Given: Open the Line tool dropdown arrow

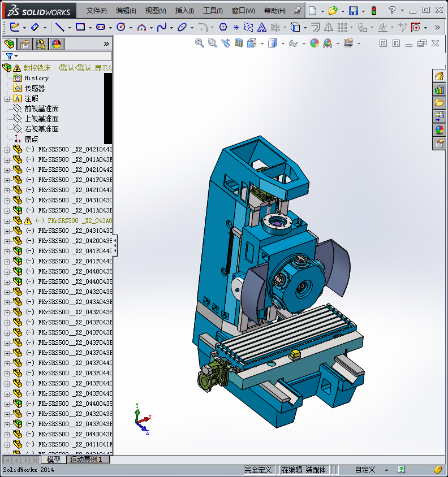Looking at the screenshot, I should [70, 28].
